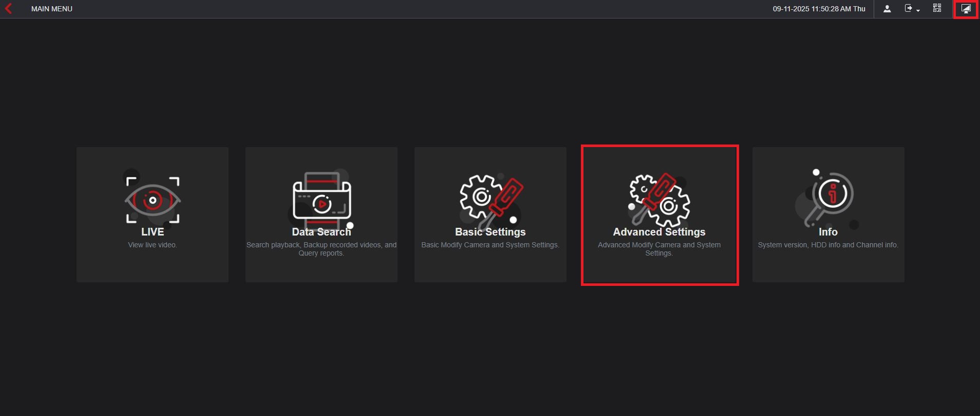Expand the logout dropdown arrow

pyautogui.click(x=918, y=10)
